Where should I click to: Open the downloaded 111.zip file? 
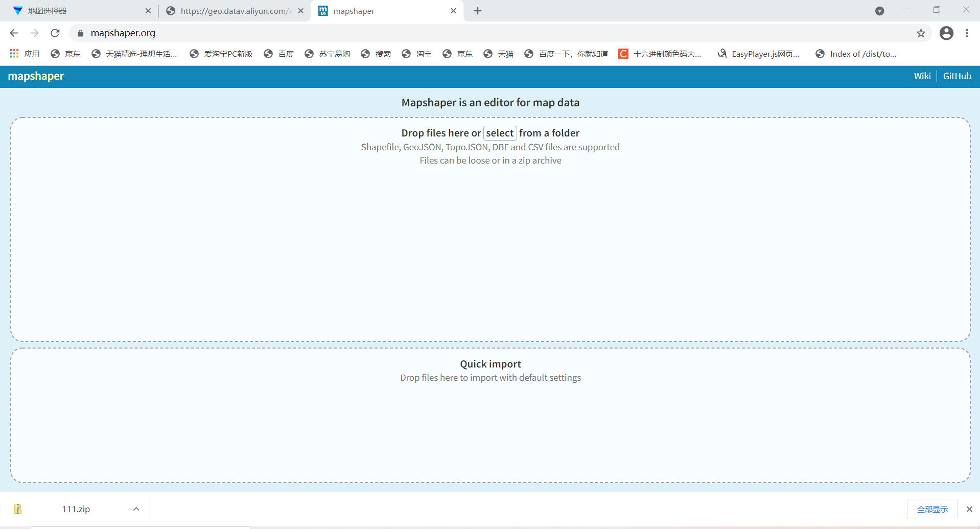[76, 509]
